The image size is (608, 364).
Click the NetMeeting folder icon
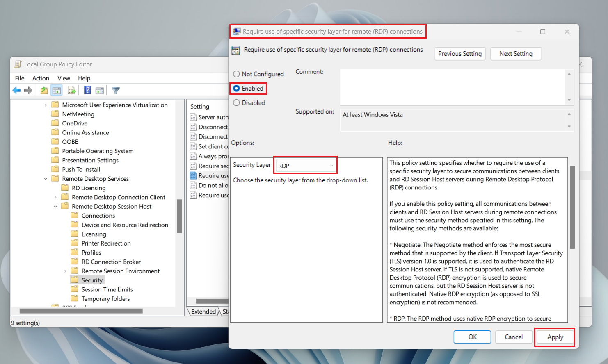(55, 114)
